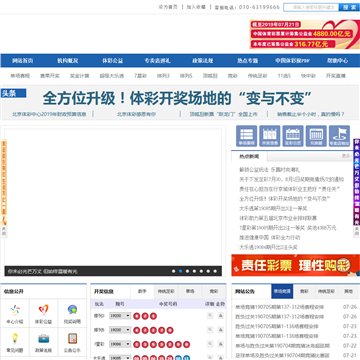Viewport: 360px width, 360px height.
Task: Click trend chart icon in 排列5 row
Action: tap(220, 330)
